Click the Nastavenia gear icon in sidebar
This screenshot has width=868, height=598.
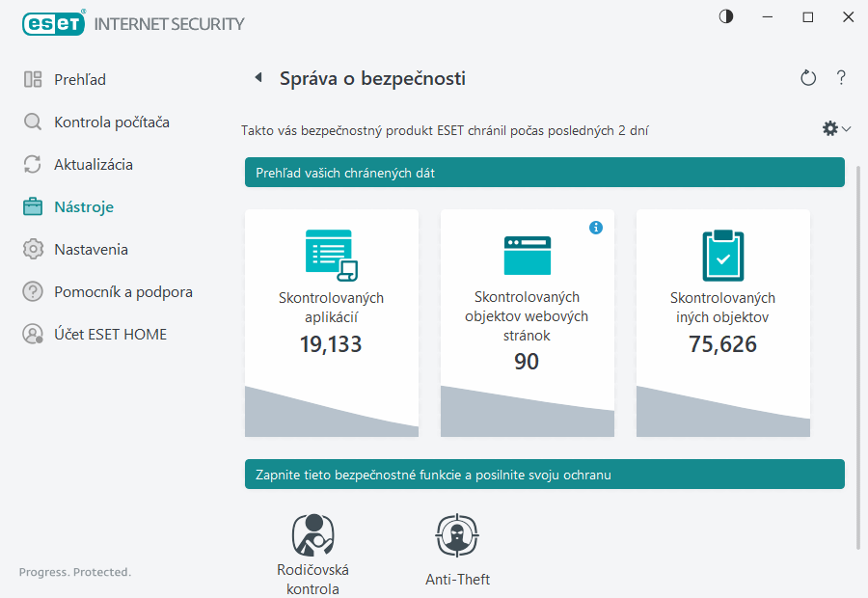[31, 249]
